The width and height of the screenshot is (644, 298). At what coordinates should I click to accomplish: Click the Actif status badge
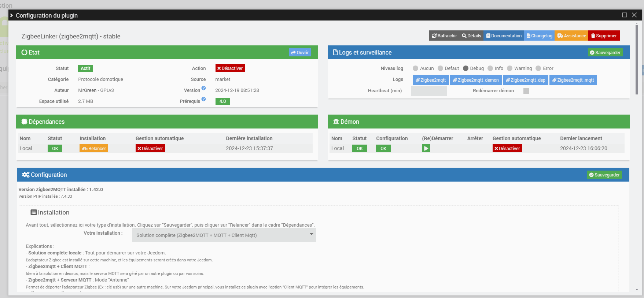pos(85,68)
